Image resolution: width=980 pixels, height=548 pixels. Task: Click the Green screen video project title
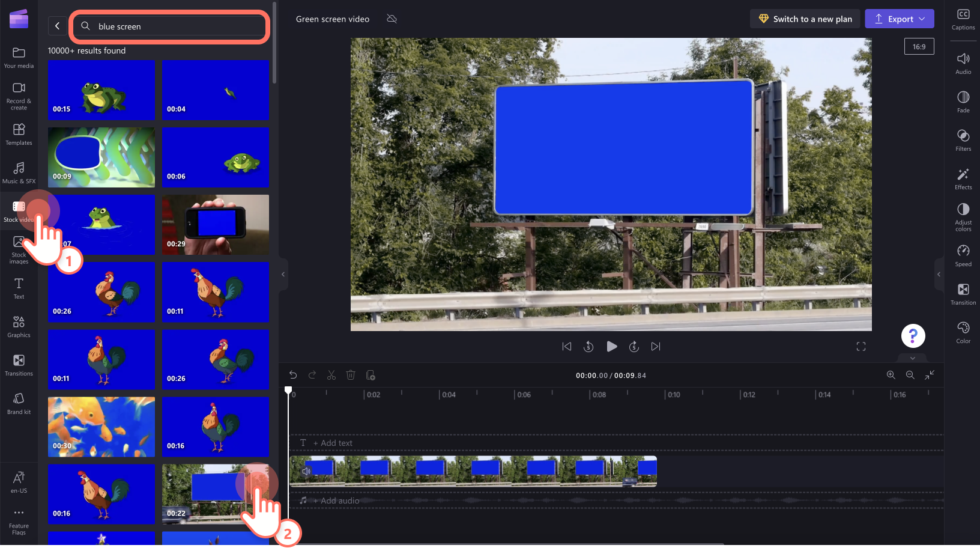pyautogui.click(x=333, y=19)
